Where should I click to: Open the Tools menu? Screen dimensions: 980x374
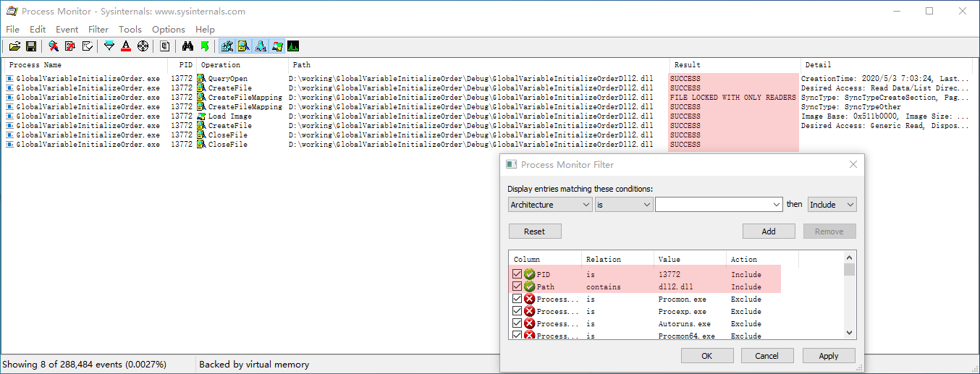[130, 30]
